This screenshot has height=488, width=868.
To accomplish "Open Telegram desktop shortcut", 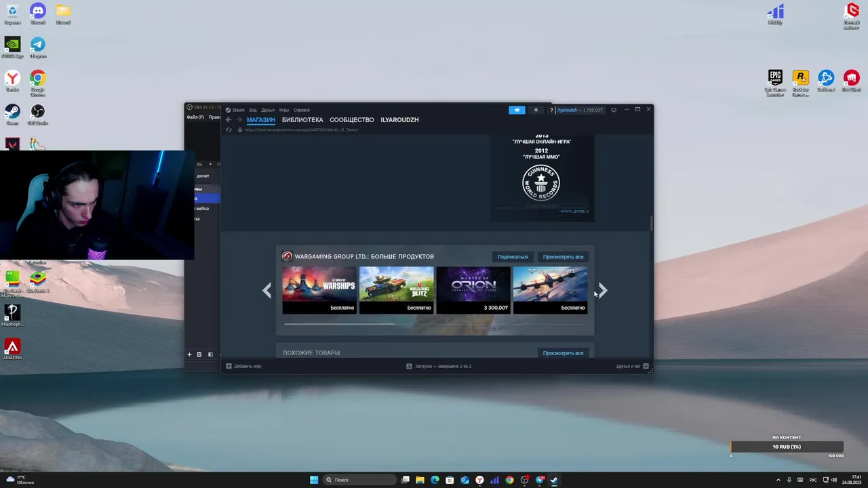I will click(x=38, y=47).
